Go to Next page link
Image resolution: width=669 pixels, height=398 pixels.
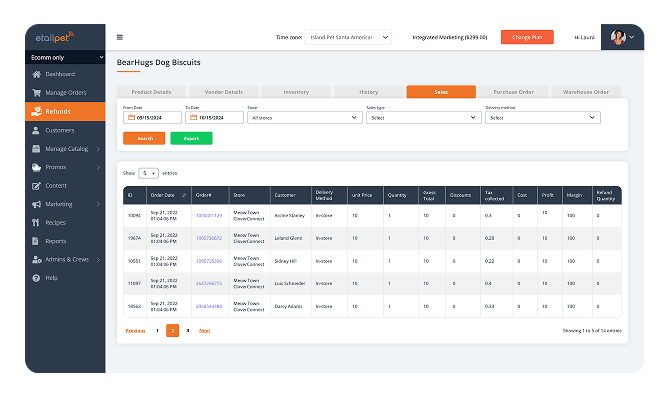click(204, 331)
